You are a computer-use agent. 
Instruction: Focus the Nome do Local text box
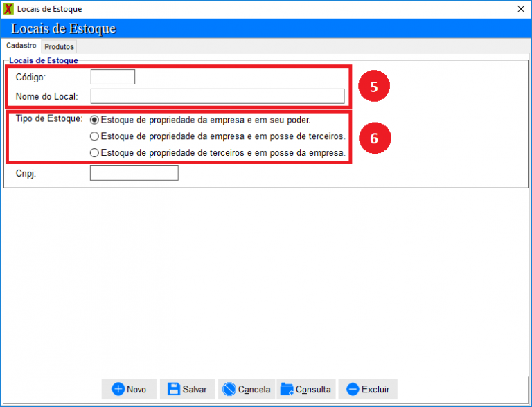tap(217, 96)
